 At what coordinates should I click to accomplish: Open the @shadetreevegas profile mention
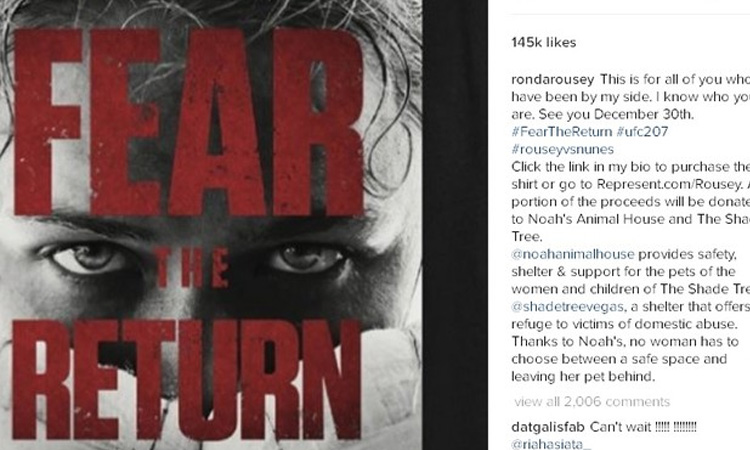567,307
